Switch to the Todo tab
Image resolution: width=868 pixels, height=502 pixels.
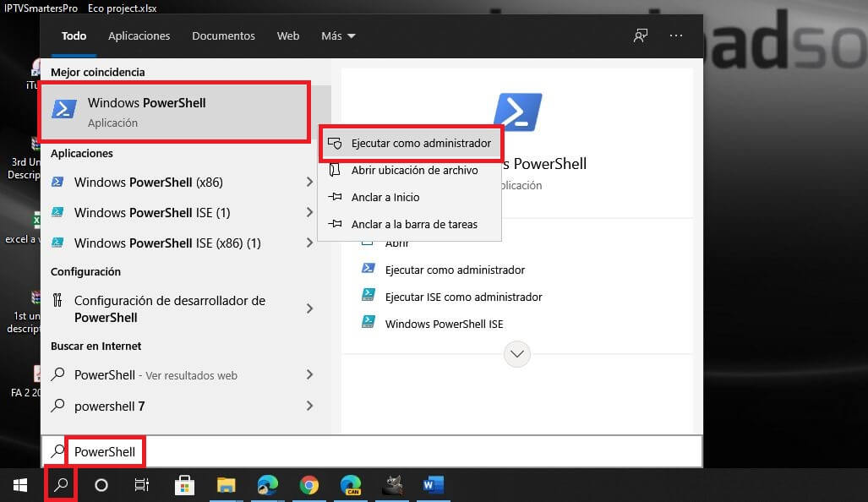(74, 36)
